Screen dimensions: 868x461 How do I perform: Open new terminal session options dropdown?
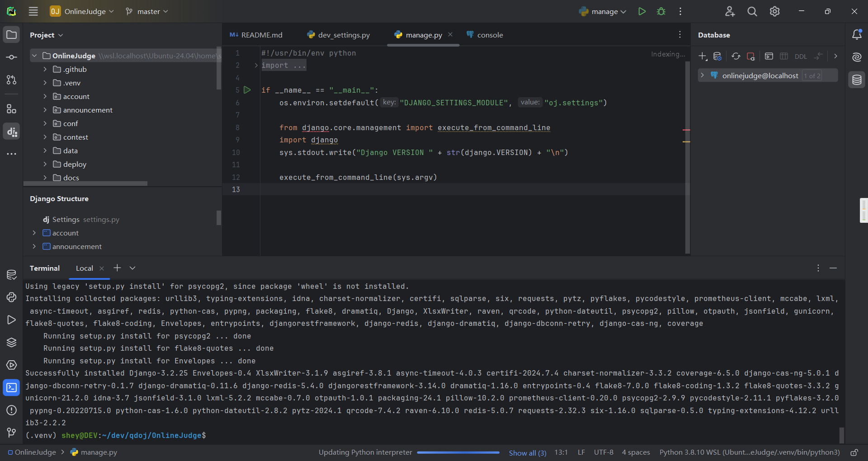click(x=132, y=268)
